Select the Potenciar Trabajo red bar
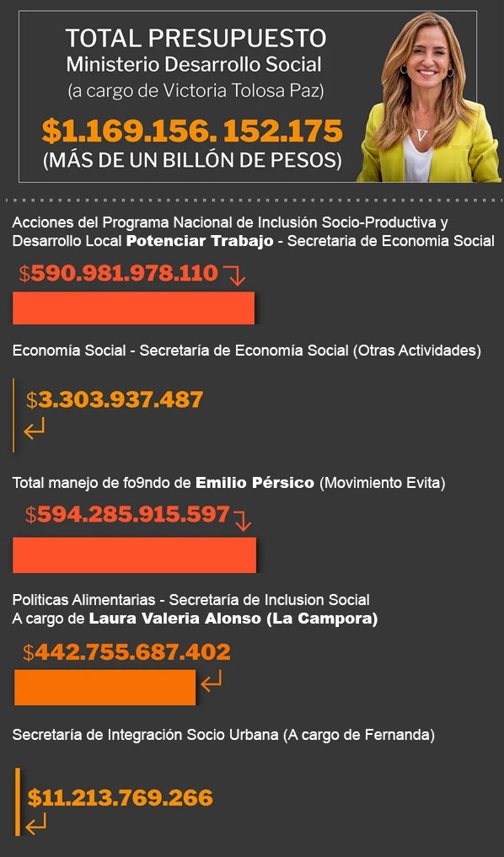 133,308
